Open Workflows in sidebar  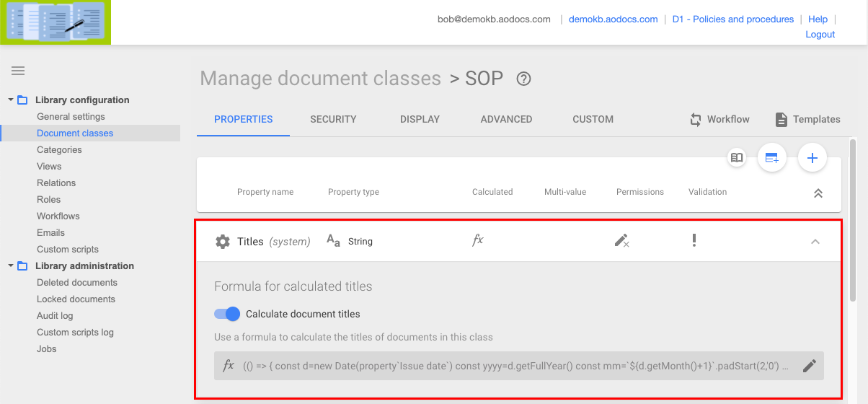pyautogui.click(x=58, y=216)
